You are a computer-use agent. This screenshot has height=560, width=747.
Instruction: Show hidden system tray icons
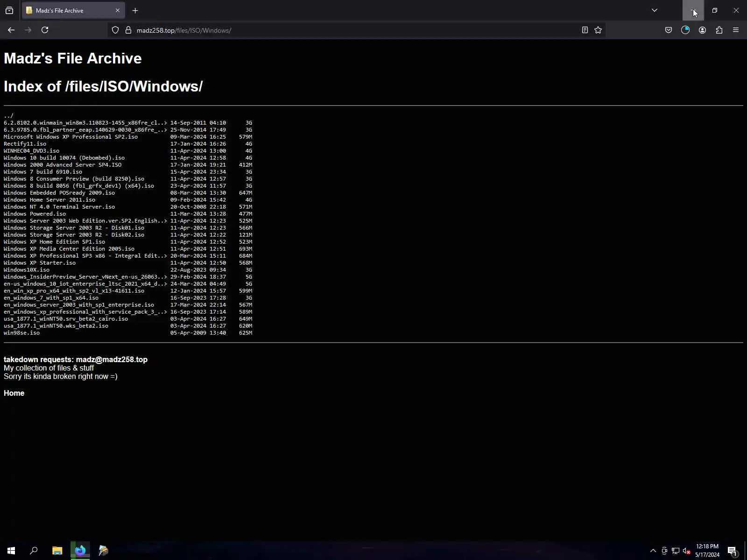653,551
